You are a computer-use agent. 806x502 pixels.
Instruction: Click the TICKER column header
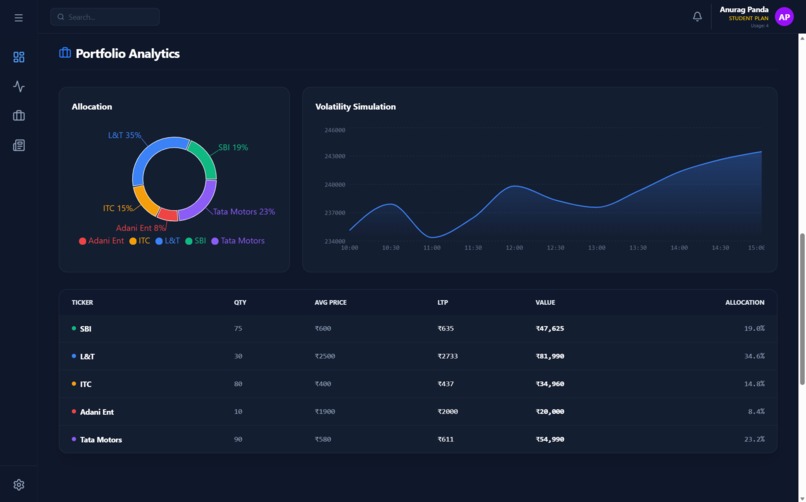click(82, 303)
